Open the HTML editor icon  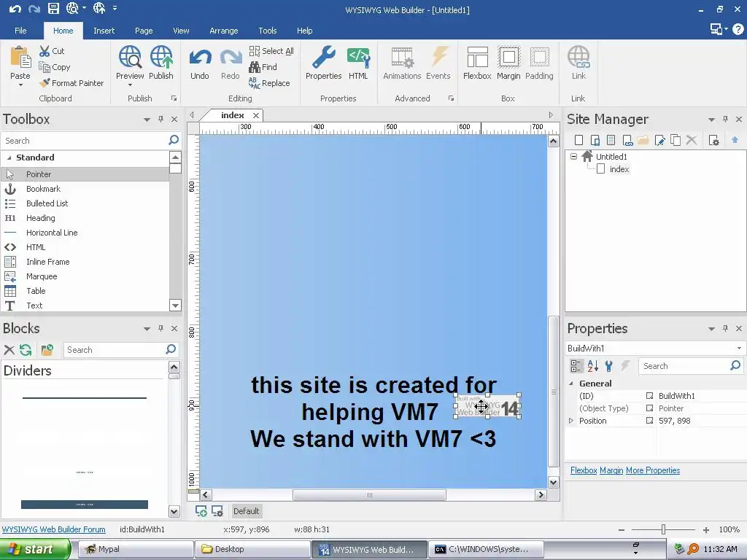[358, 58]
